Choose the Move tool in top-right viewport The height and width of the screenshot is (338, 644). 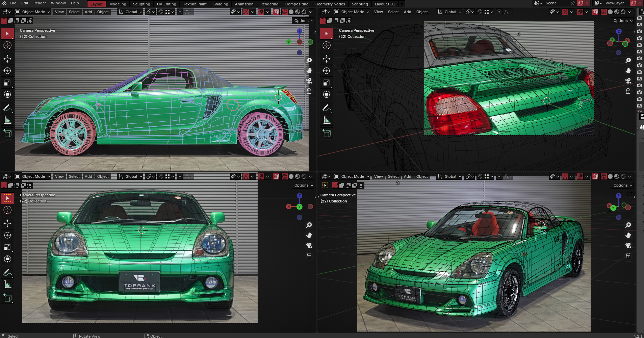pyautogui.click(x=327, y=59)
